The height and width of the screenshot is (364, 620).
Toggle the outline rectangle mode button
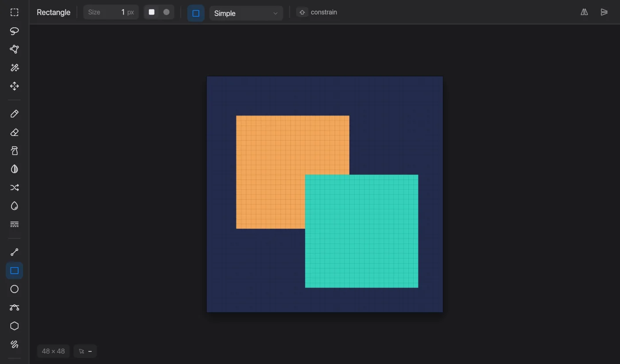[x=196, y=13]
